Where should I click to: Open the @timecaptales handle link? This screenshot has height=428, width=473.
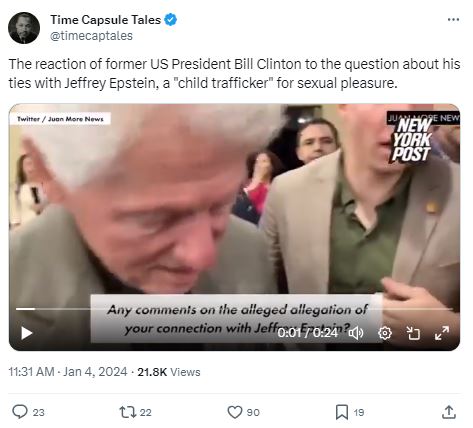tap(91, 36)
